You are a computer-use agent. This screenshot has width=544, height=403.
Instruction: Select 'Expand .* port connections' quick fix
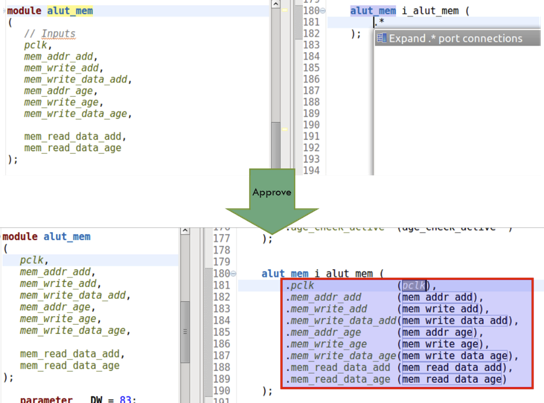(x=457, y=38)
